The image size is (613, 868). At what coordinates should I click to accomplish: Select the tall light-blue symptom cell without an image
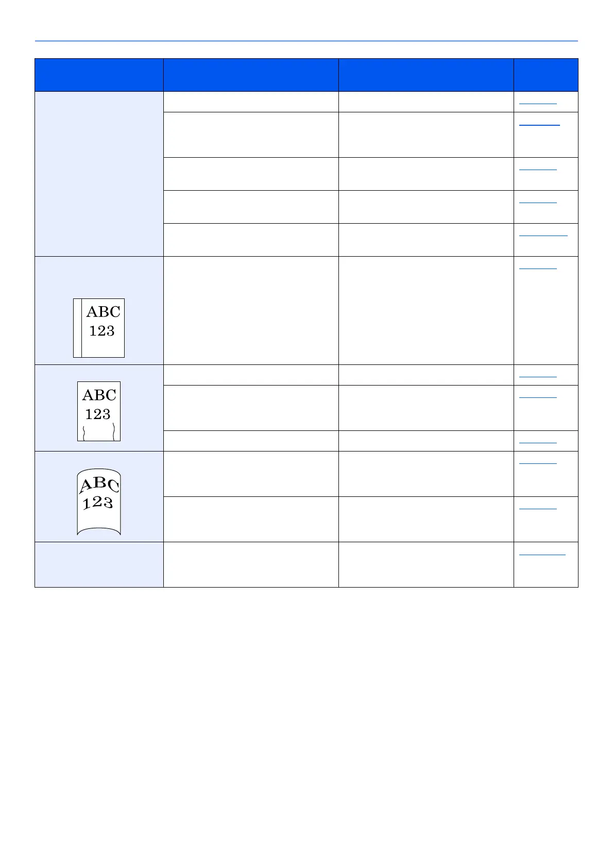pos(99,174)
